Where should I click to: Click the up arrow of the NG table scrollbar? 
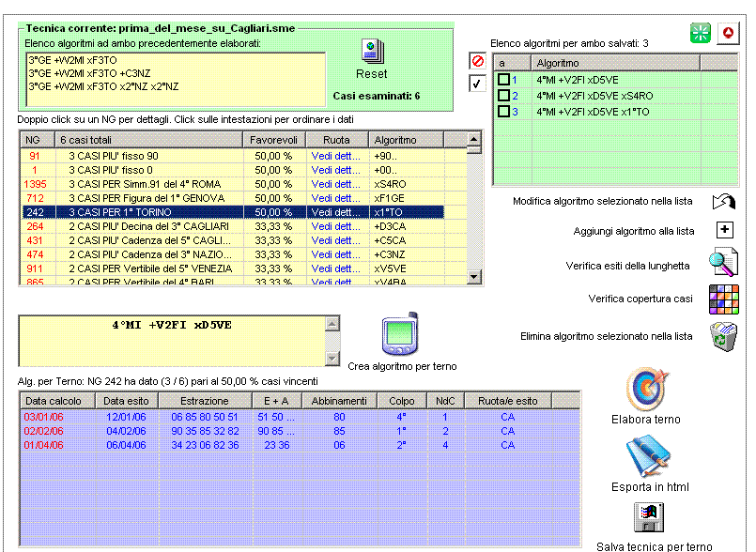474,139
